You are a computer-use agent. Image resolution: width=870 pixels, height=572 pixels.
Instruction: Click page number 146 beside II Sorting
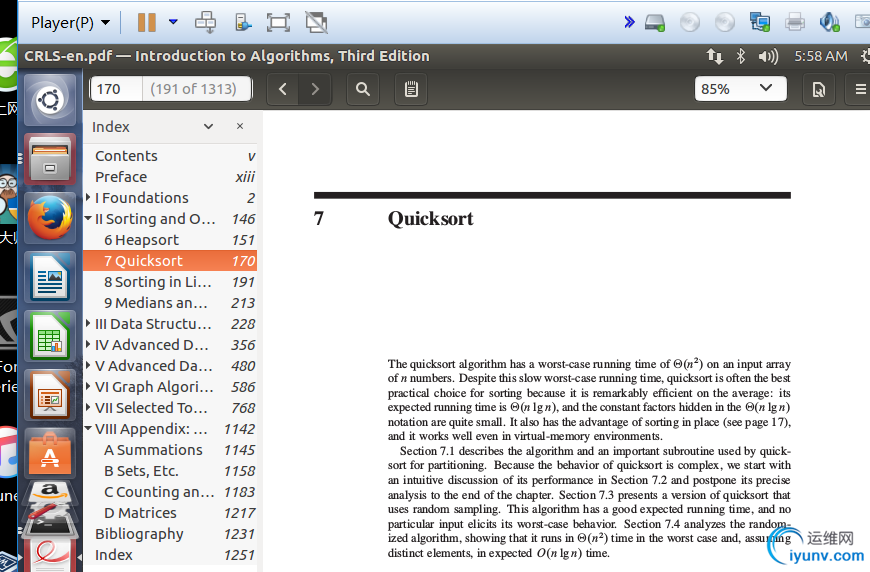pyautogui.click(x=244, y=219)
